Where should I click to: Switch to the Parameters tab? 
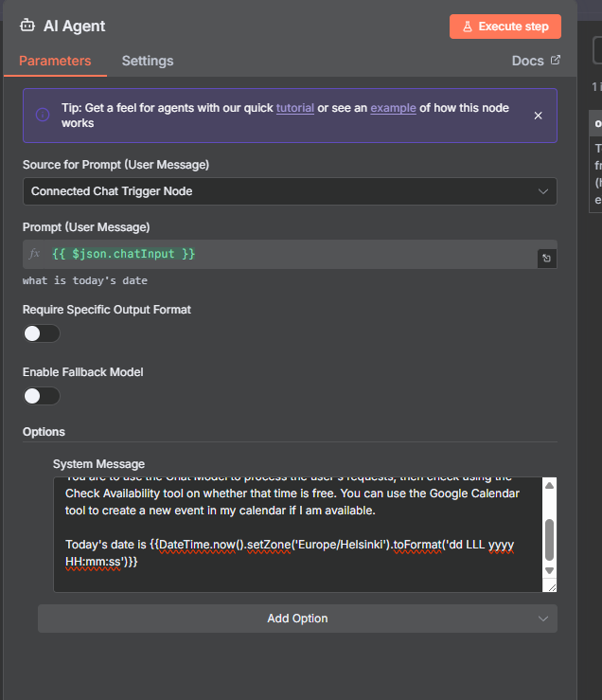tap(55, 61)
